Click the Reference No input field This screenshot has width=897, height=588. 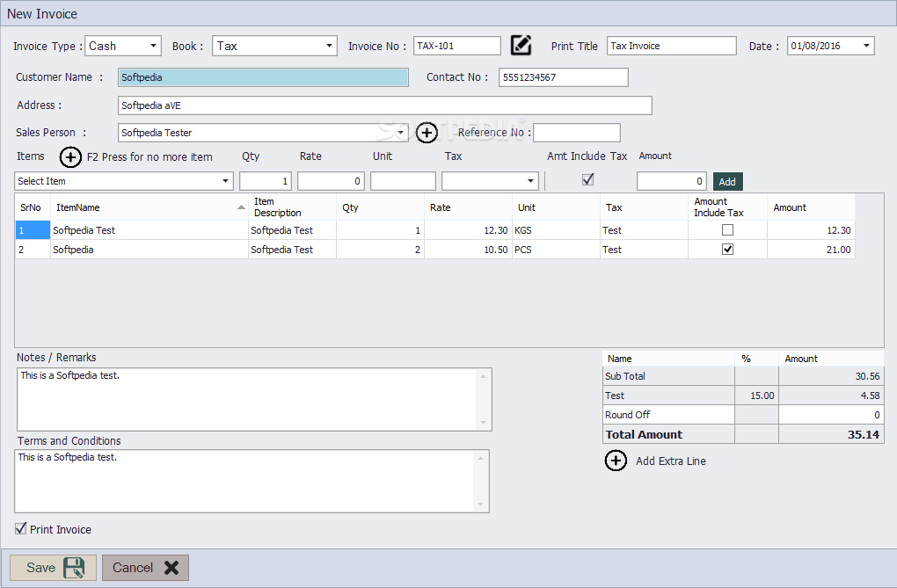click(x=577, y=133)
